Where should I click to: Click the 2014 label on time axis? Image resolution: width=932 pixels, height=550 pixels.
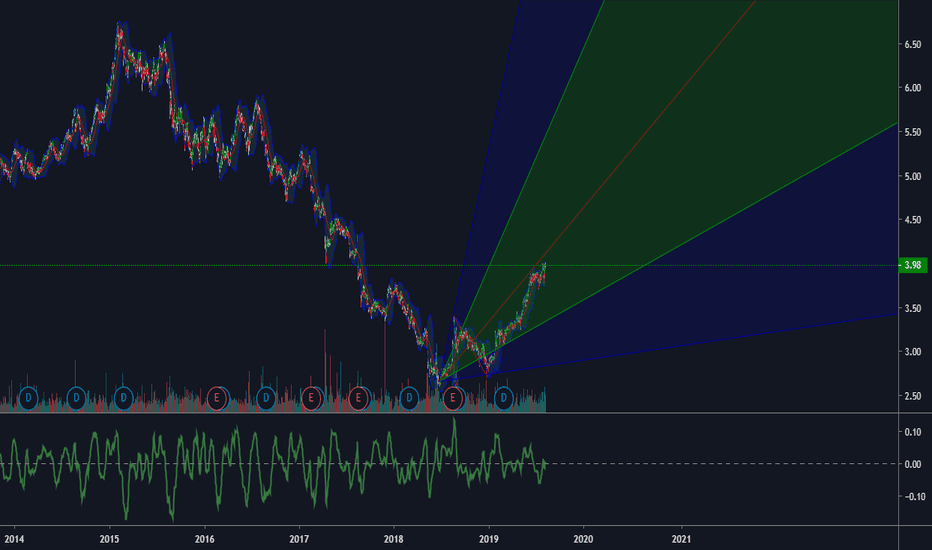pyautogui.click(x=14, y=539)
